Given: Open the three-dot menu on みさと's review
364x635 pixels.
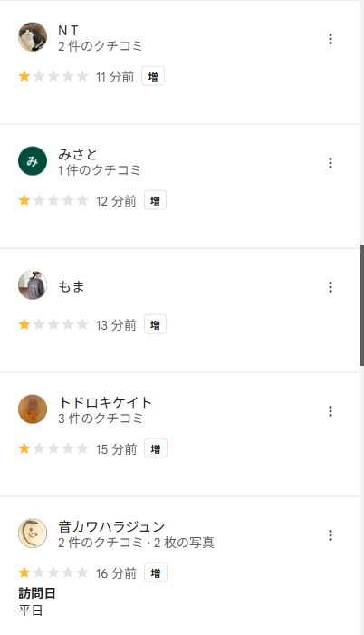Looking at the screenshot, I should [330, 163].
